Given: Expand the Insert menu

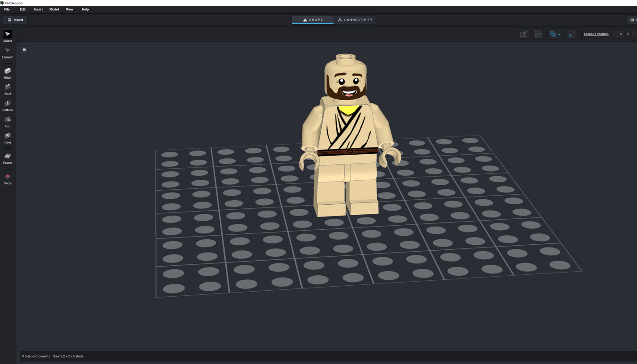Looking at the screenshot, I should click(x=38, y=9).
